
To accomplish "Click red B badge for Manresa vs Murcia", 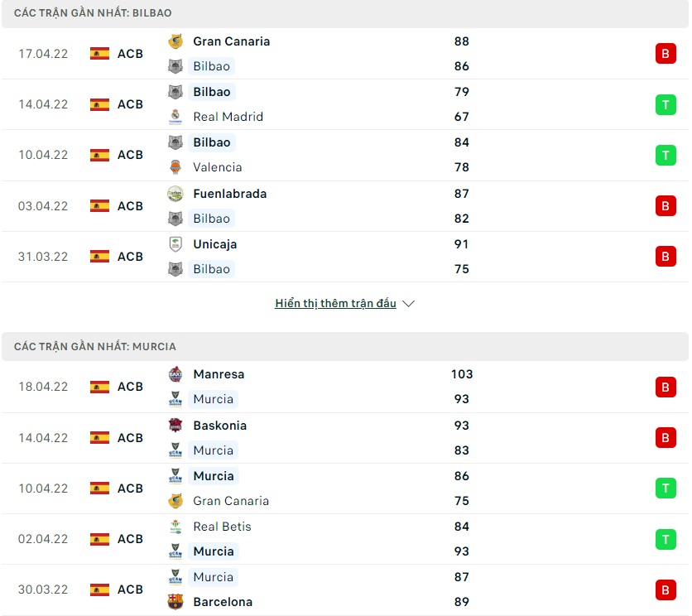I will tap(666, 387).
